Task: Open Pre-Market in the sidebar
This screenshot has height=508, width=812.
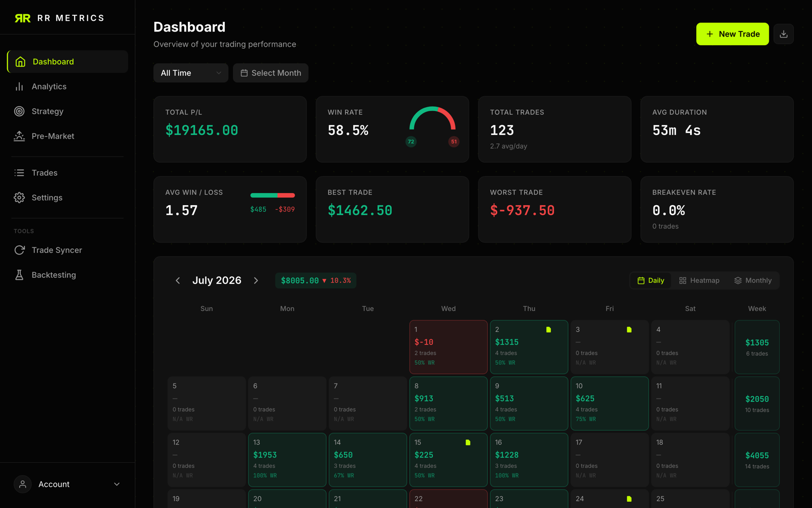Action: tap(67, 136)
